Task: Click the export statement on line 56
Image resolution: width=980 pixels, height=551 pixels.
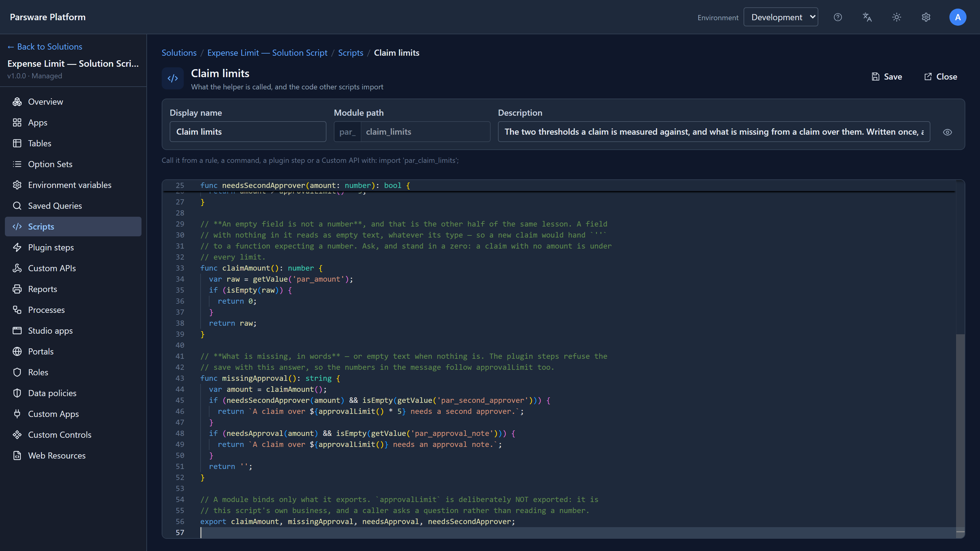Action: coord(357,522)
